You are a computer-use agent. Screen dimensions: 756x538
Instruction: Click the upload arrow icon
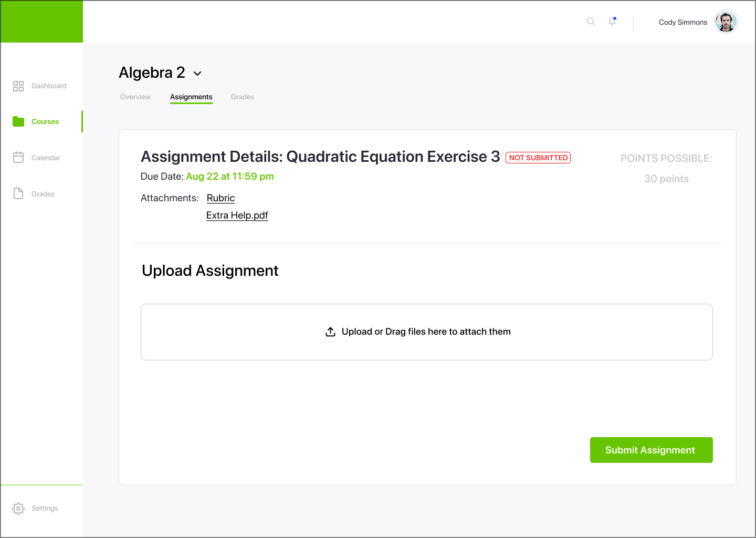(330, 332)
